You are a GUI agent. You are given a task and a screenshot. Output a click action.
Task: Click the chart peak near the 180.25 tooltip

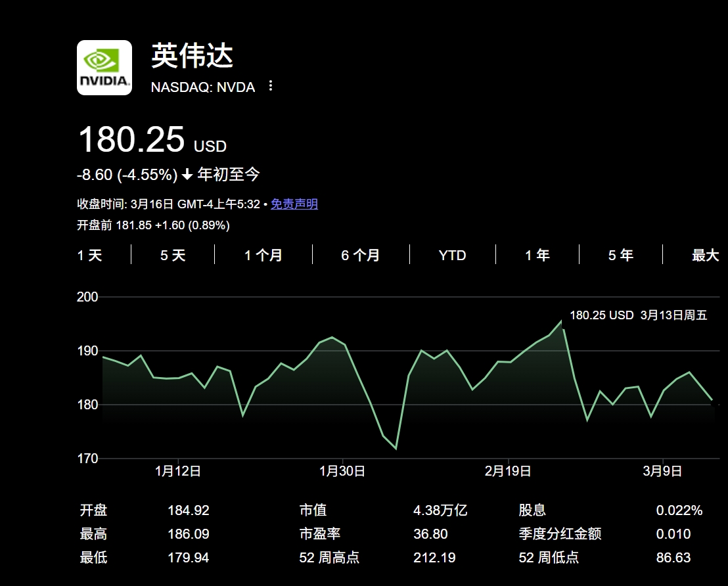[x=562, y=321]
